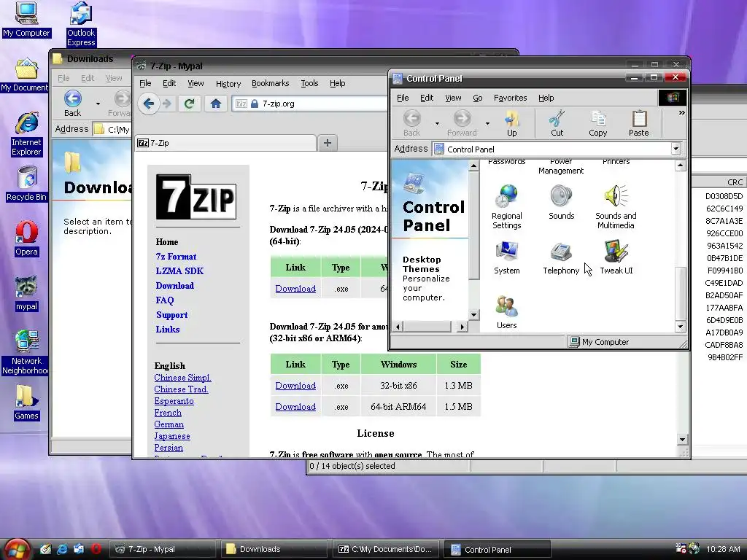This screenshot has width=747, height=560.
Task: Switch language to Japanese
Action: pos(172,436)
